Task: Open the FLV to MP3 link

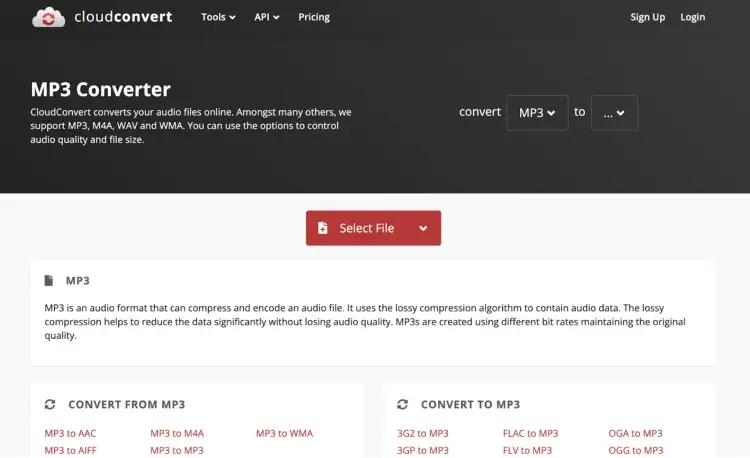Action: [x=527, y=450]
